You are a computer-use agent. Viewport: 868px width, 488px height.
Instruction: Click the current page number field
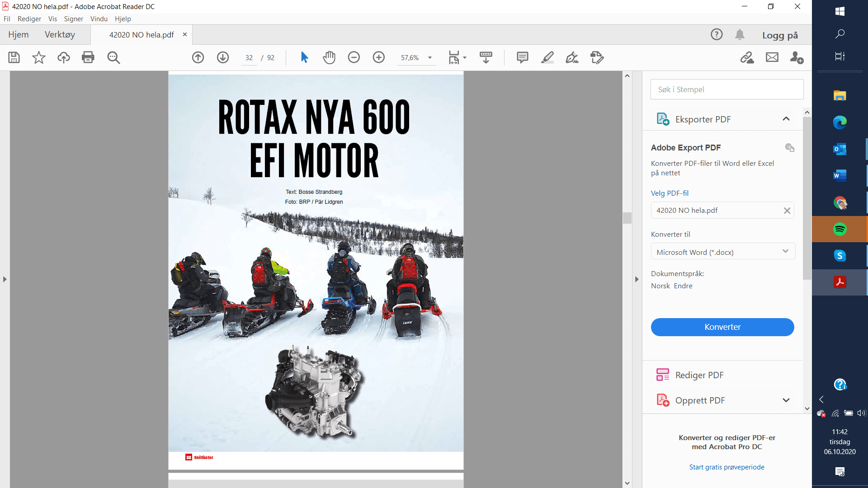(x=249, y=58)
